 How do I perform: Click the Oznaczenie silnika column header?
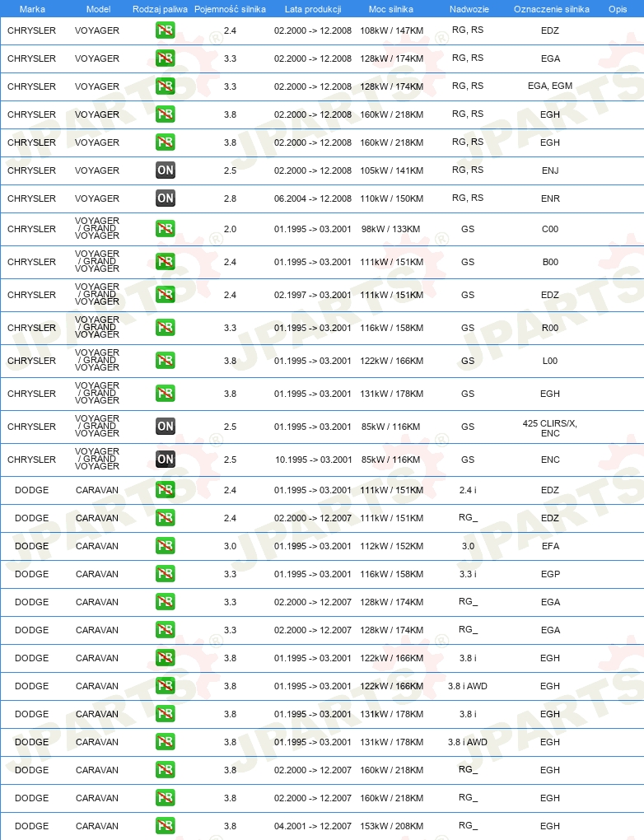(x=551, y=9)
